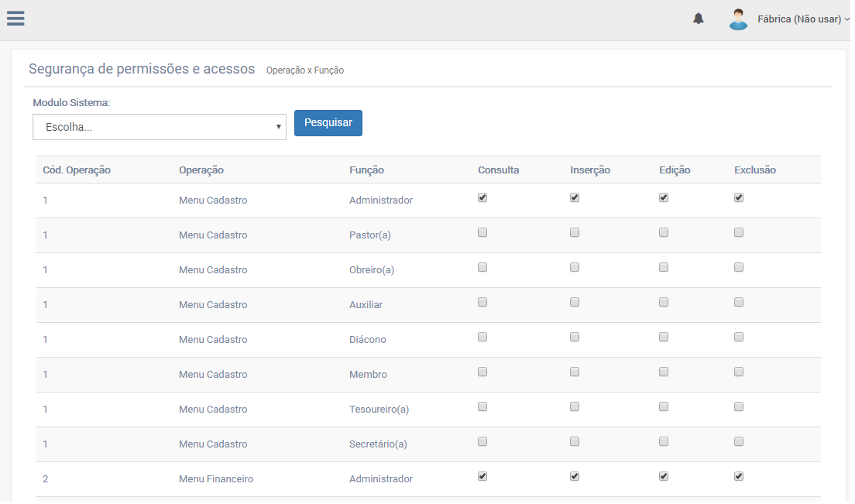Click the Função column header
This screenshot has height=504, width=855.
pyautogui.click(x=366, y=170)
